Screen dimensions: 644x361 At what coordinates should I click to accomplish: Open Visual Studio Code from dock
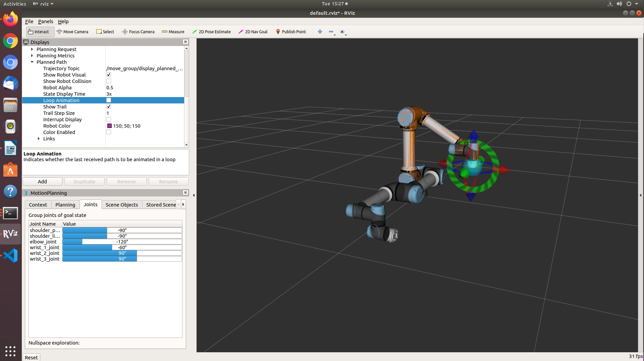(10, 256)
